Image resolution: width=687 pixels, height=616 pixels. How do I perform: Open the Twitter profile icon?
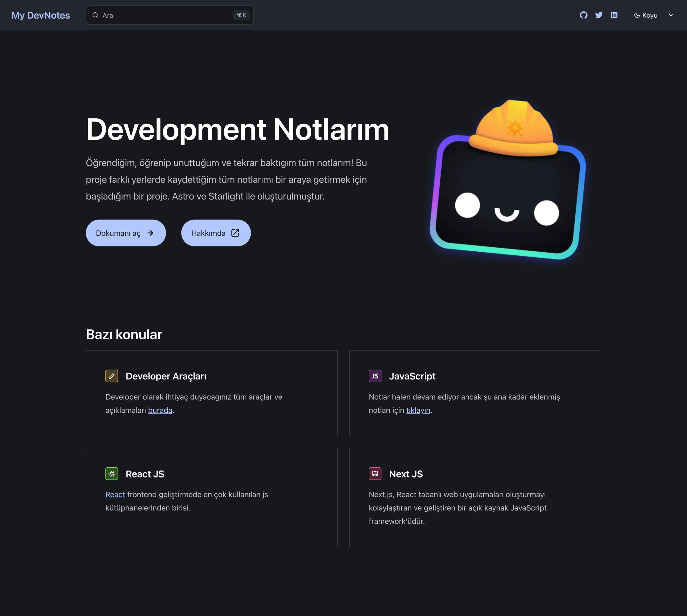(599, 15)
